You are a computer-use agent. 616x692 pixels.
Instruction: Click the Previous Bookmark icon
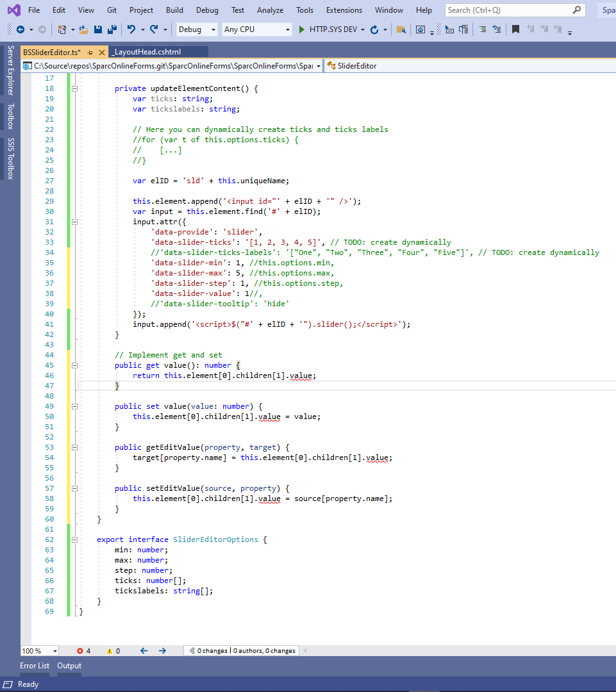[530, 29]
